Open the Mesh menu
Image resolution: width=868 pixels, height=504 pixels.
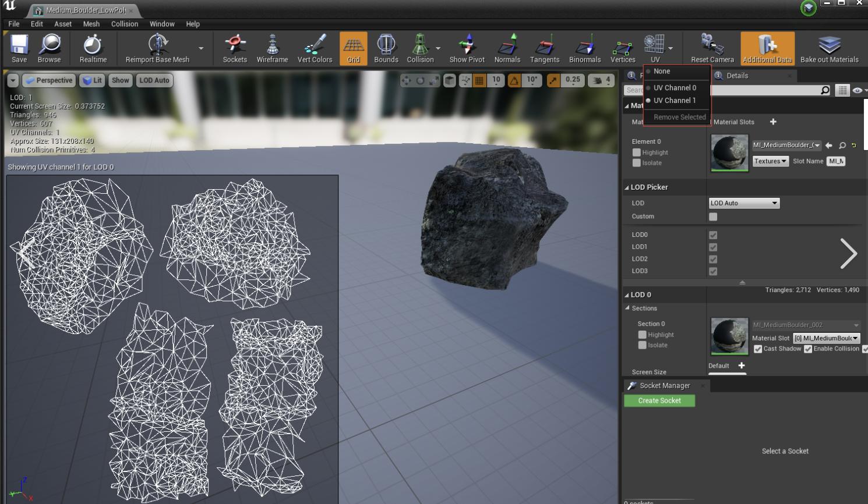click(91, 24)
